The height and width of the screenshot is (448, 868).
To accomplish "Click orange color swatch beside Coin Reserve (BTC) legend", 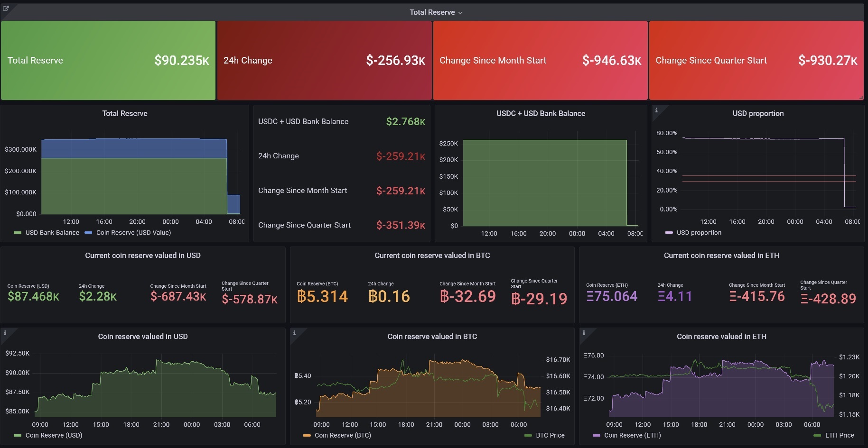I will point(307,436).
